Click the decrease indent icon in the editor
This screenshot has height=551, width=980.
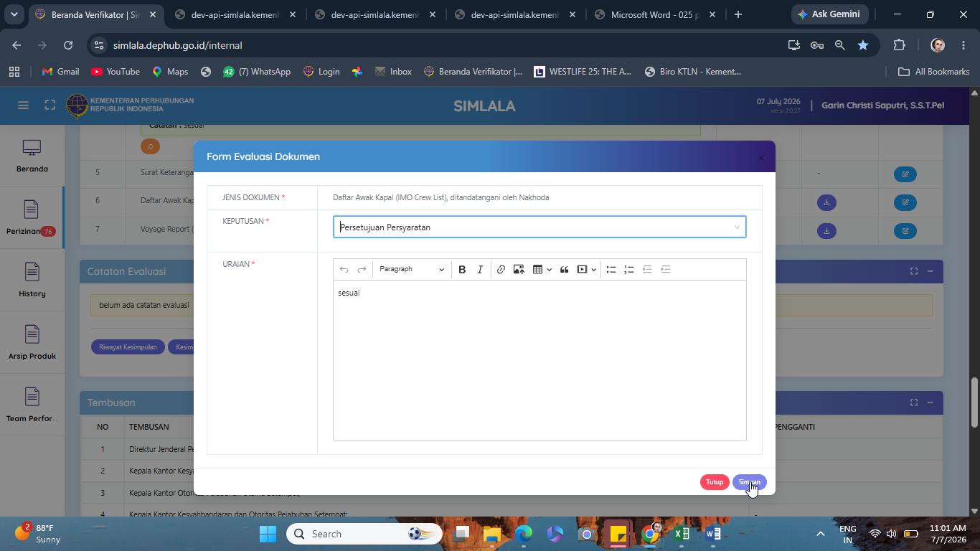(x=647, y=270)
